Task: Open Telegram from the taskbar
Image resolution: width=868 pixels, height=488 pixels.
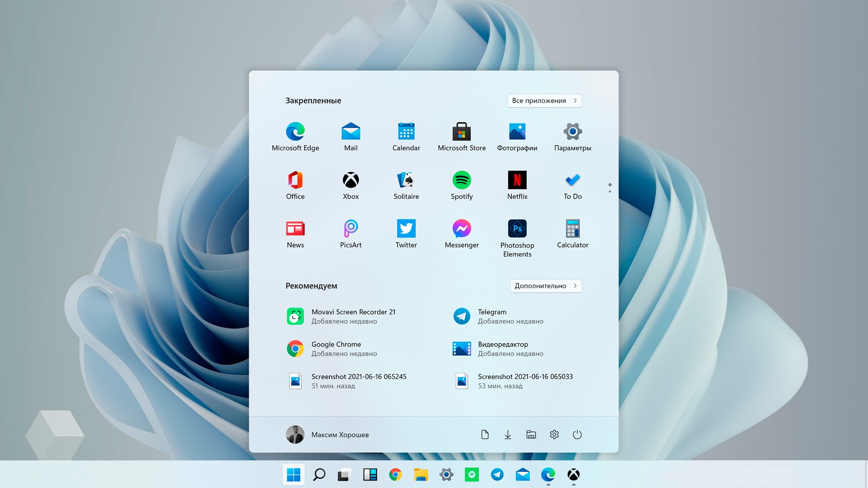Action: click(x=497, y=474)
